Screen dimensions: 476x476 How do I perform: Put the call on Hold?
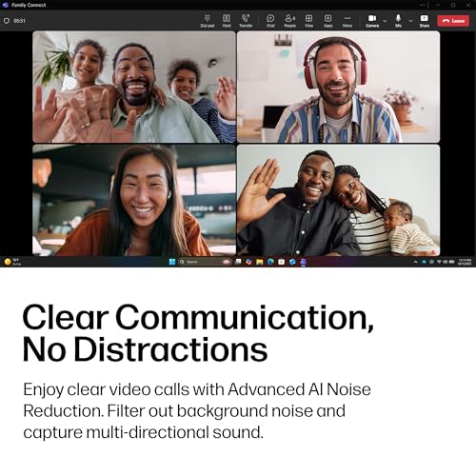pyautogui.click(x=227, y=21)
